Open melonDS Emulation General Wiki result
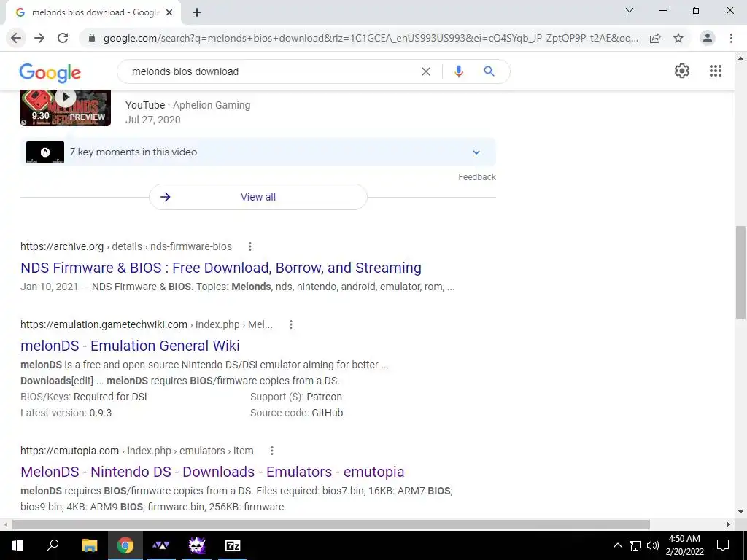This screenshot has width=747, height=560. [x=130, y=346]
